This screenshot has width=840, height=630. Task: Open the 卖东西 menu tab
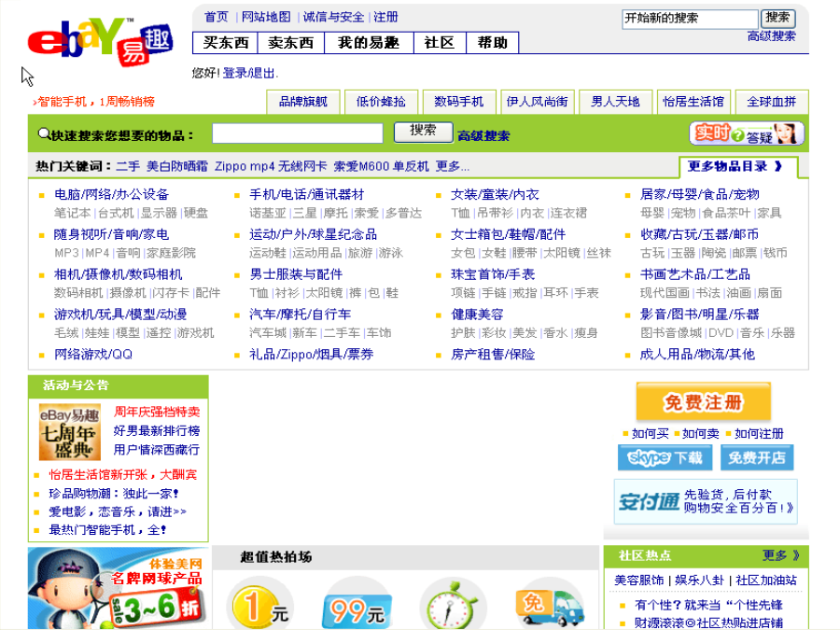click(291, 43)
